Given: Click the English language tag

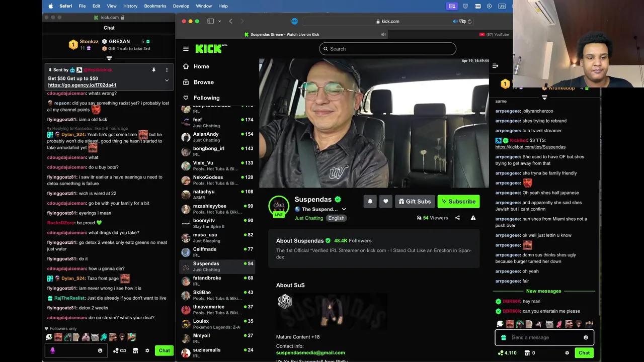Looking at the screenshot, I should pyautogui.click(x=336, y=218).
